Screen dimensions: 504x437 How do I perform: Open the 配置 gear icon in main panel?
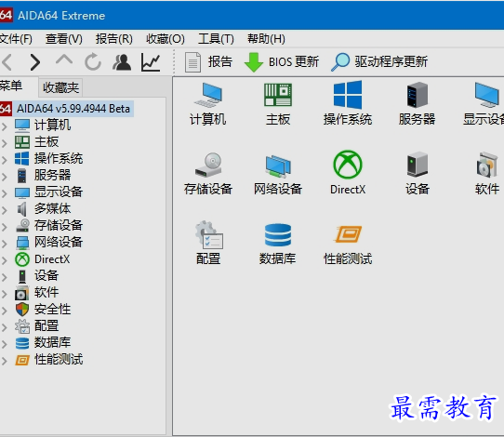point(208,243)
